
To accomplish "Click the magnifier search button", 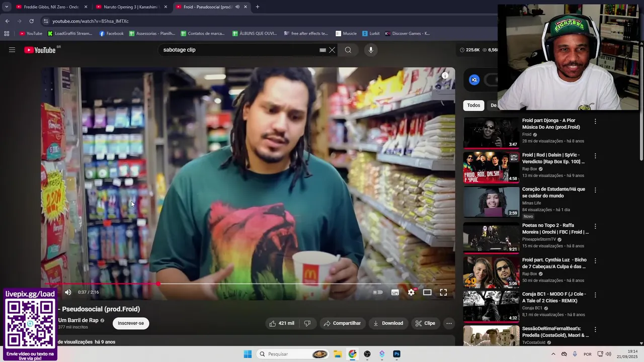I will click(348, 50).
